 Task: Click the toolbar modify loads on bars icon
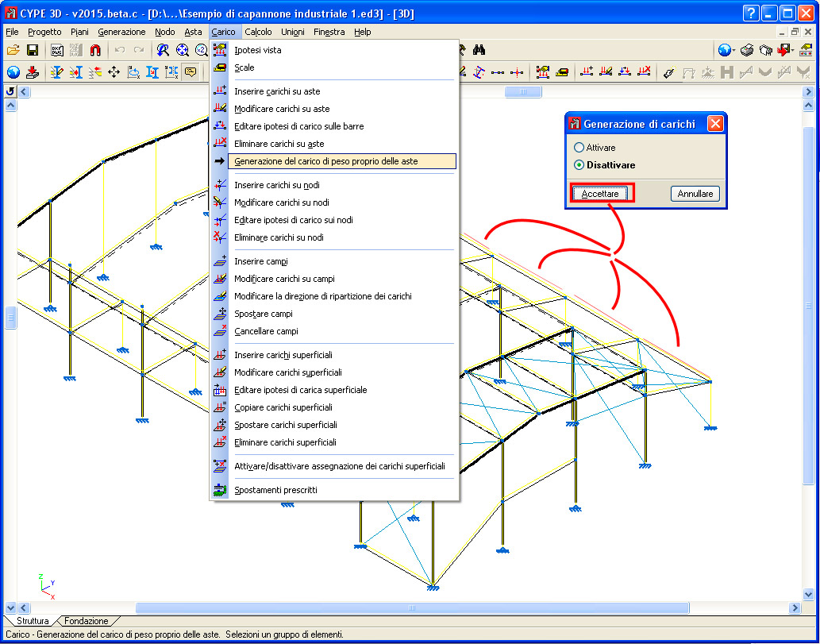pyautogui.click(x=606, y=72)
